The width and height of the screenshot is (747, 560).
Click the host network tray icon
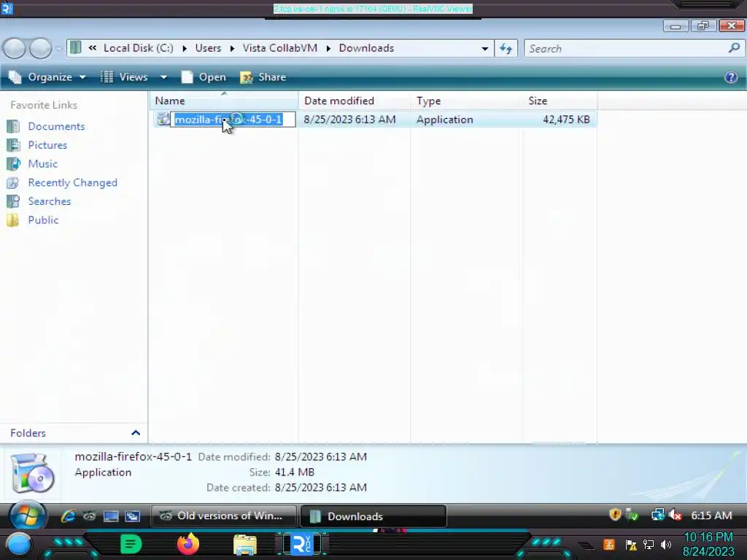click(x=649, y=544)
